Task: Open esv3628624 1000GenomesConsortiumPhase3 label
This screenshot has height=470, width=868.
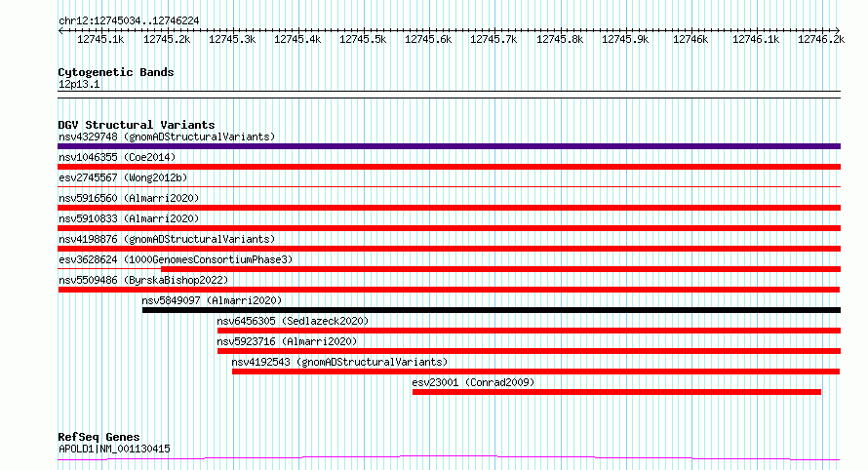Action: [176, 259]
